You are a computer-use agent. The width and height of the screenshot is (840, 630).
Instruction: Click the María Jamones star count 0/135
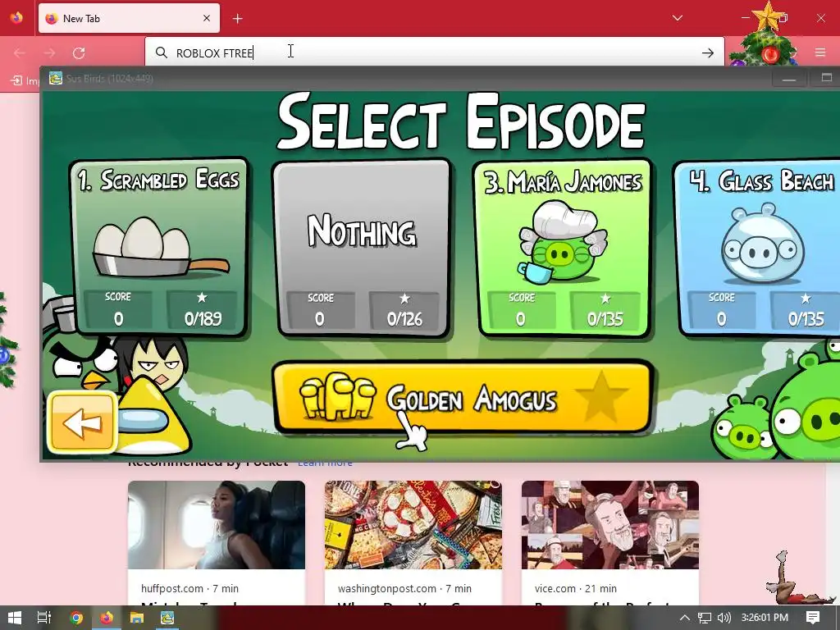tap(605, 313)
